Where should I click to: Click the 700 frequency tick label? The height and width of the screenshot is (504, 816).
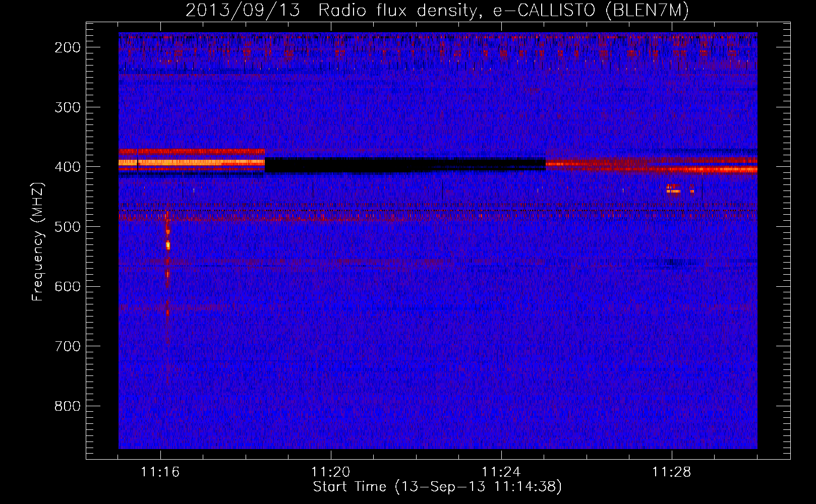[x=68, y=346]
